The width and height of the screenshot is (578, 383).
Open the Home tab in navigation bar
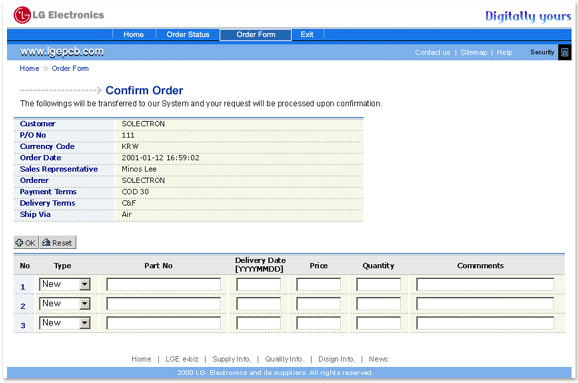pos(133,35)
